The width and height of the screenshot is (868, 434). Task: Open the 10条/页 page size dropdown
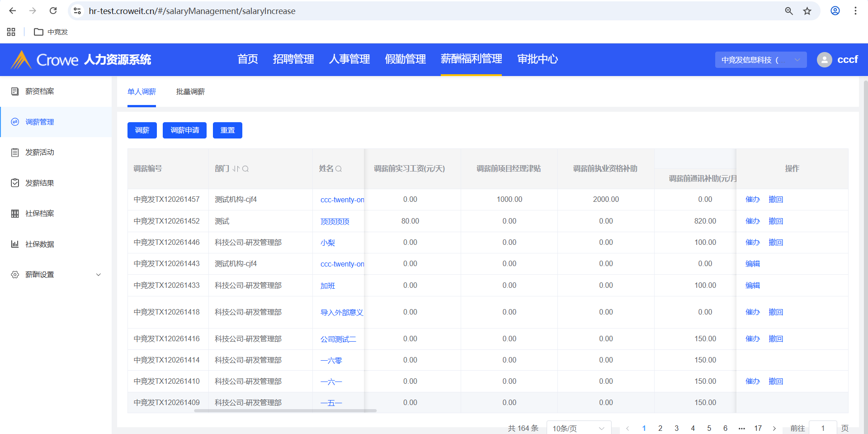tap(578, 428)
